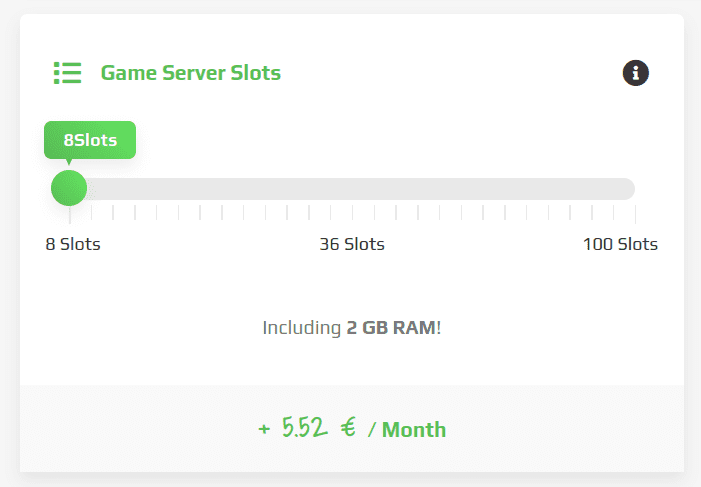Click the Month label in the price footer
The height and width of the screenshot is (487, 701).
(414, 430)
